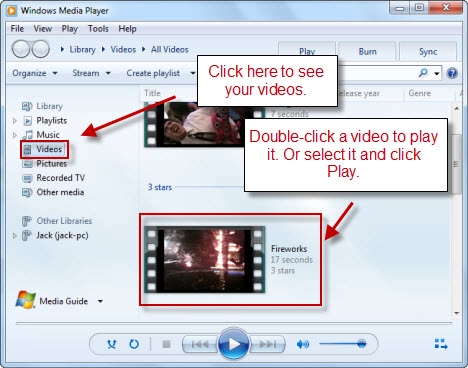Sort by the Title column header
This screenshot has width=468, height=368.
[152, 93]
